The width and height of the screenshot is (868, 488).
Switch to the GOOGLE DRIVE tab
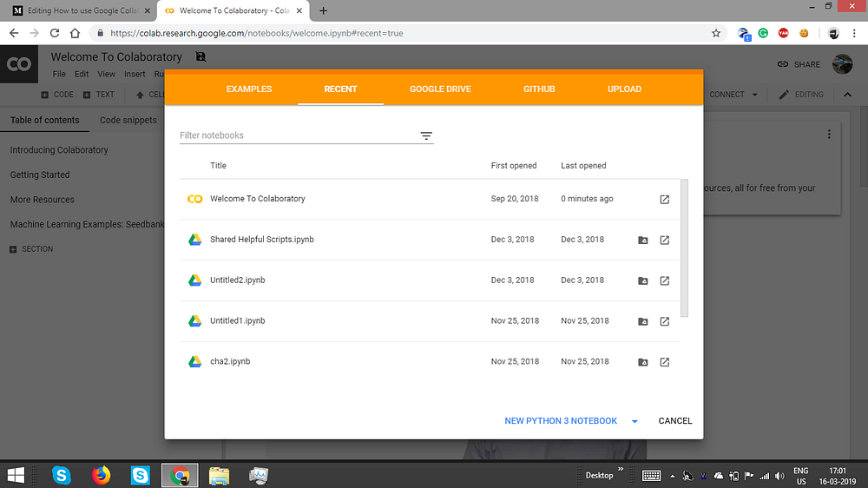[440, 89]
